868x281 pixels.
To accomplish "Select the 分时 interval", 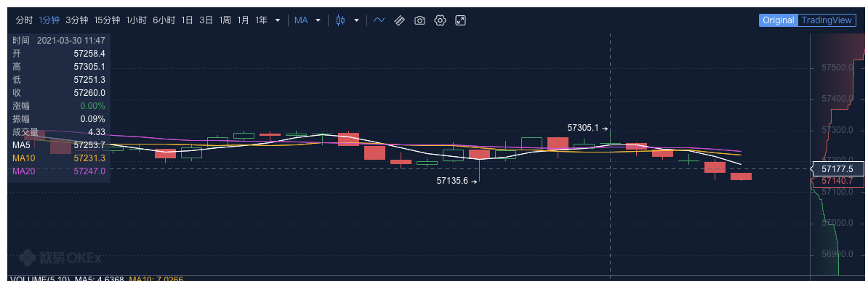I will [x=25, y=20].
